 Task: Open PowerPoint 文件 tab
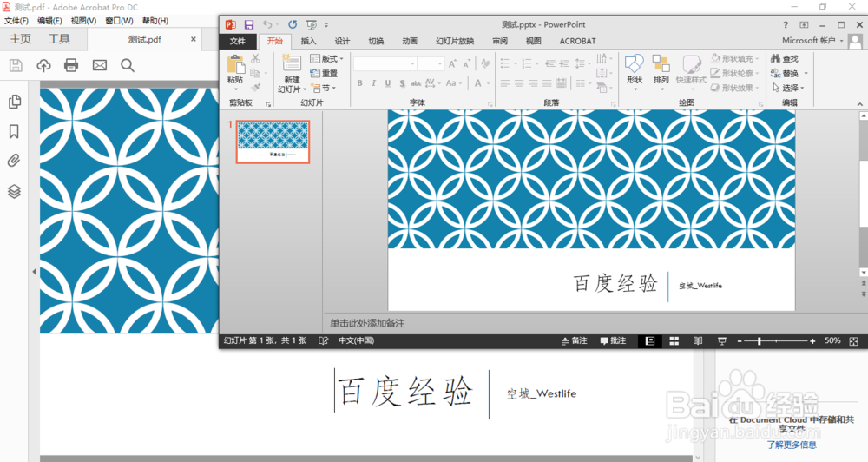click(238, 41)
